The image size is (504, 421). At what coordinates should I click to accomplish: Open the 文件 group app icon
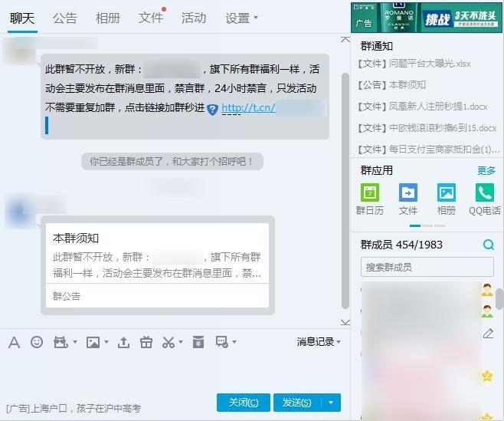(x=408, y=199)
